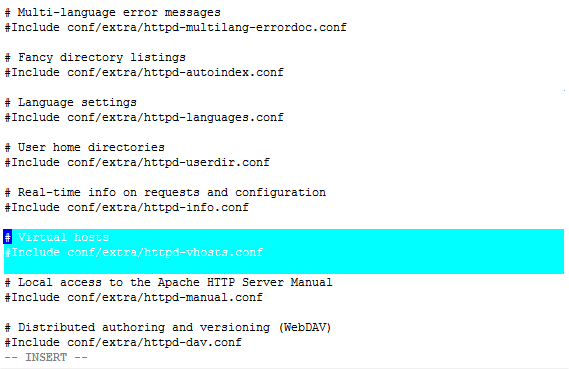The width and height of the screenshot is (569, 369).
Task: Place cursor on httpd-userdir.conf Include line
Action: tap(137, 163)
